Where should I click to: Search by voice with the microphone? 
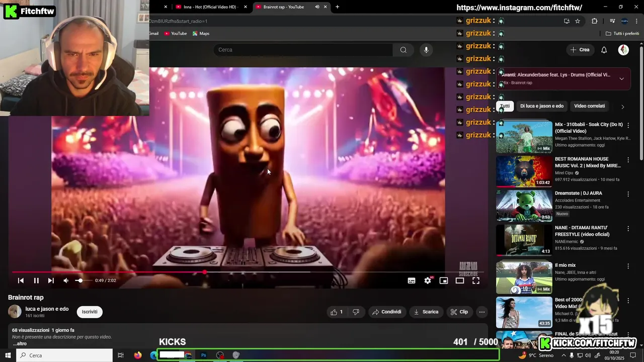pos(426,50)
